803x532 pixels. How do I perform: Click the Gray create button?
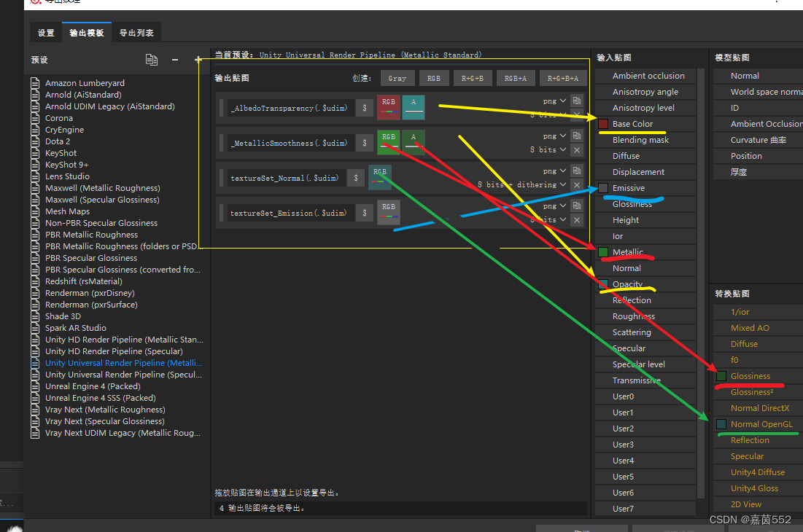[x=397, y=77]
